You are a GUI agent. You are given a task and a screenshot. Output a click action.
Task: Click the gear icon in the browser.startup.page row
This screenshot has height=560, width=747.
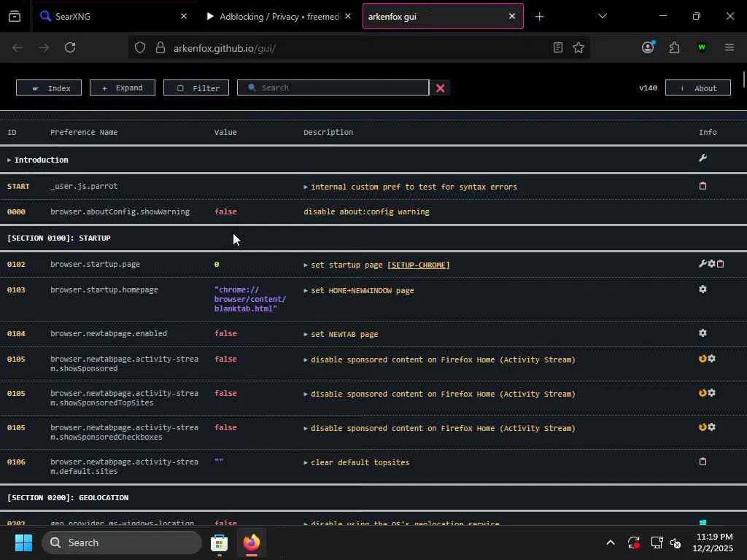(x=711, y=264)
